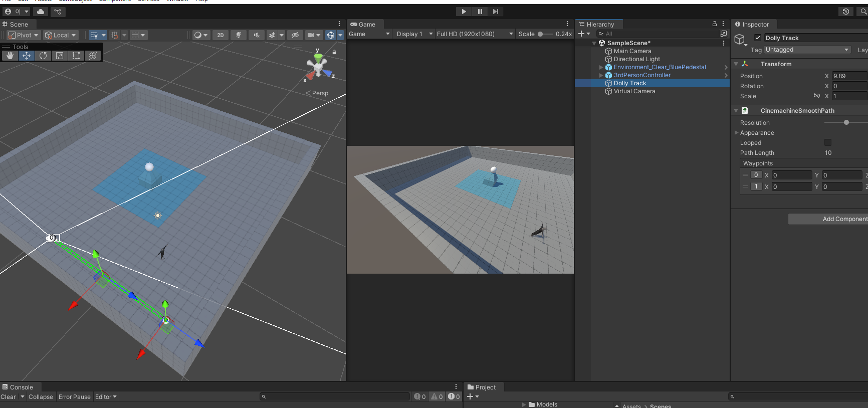Viewport: 868px width, 408px height.
Task: Click the Add Component button
Action: (x=828, y=219)
